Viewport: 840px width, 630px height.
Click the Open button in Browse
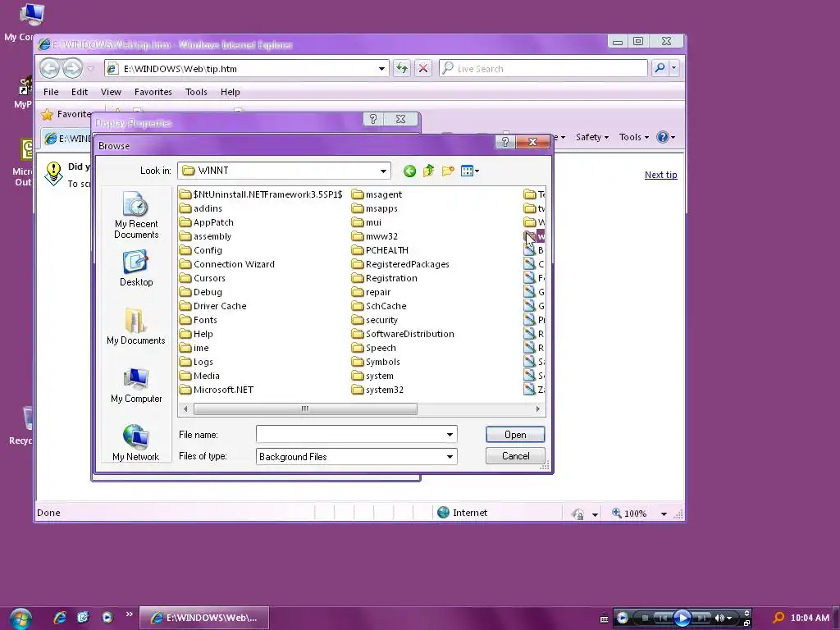pyautogui.click(x=515, y=435)
